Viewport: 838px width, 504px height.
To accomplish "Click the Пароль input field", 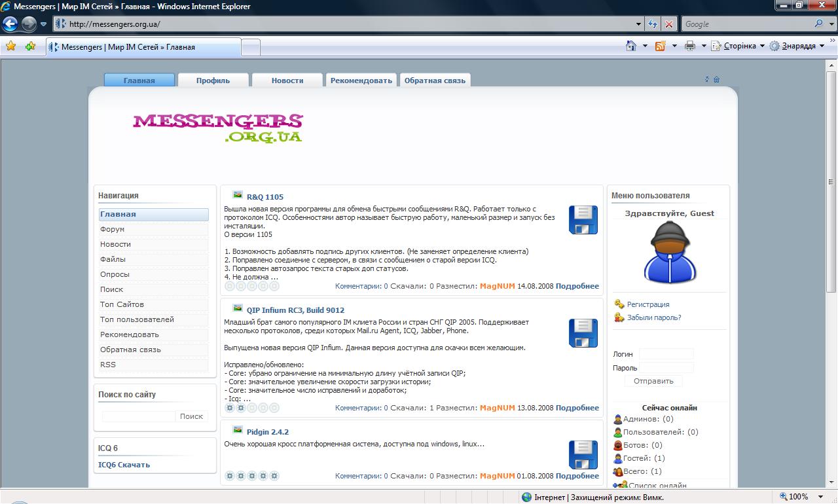I will click(666, 368).
